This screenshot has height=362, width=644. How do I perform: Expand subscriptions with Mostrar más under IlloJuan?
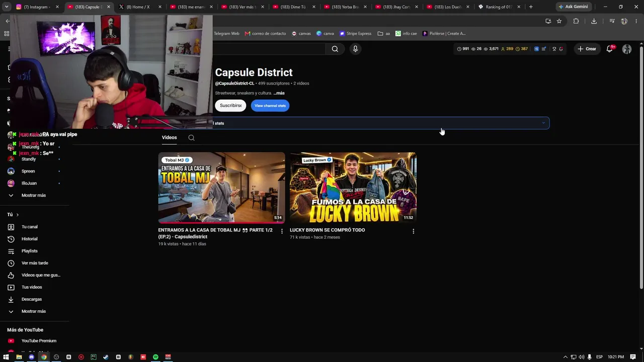coord(34,195)
